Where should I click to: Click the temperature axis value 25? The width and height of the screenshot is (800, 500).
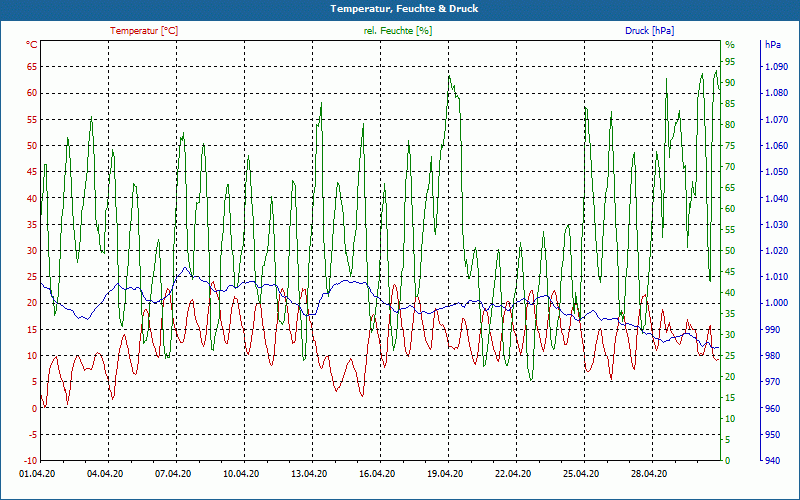click(33, 277)
